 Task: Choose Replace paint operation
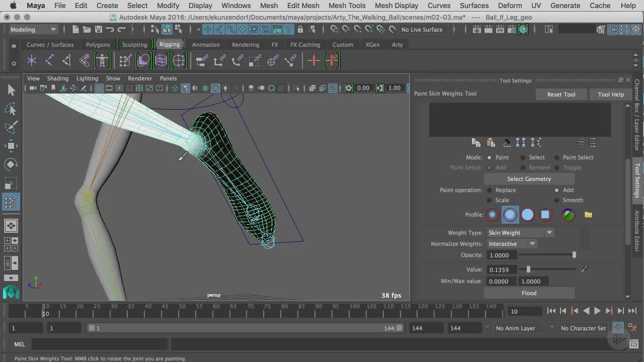(489, 190)
